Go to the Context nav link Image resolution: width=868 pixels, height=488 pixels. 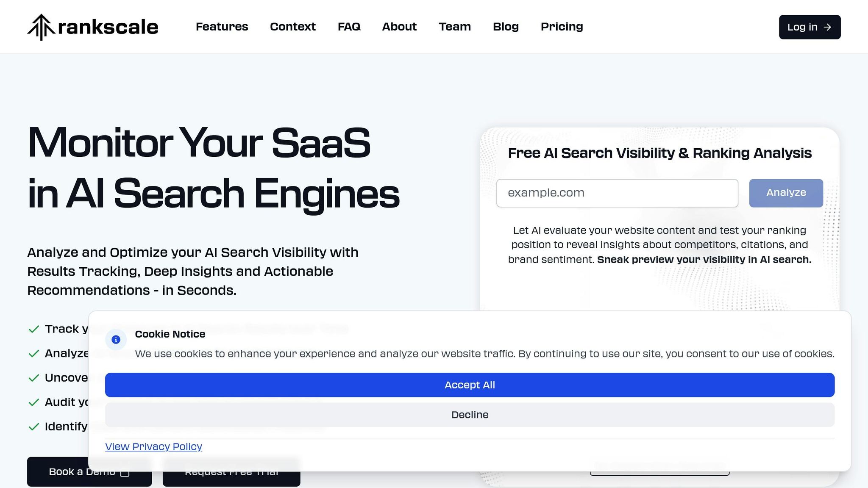(292, 27)
